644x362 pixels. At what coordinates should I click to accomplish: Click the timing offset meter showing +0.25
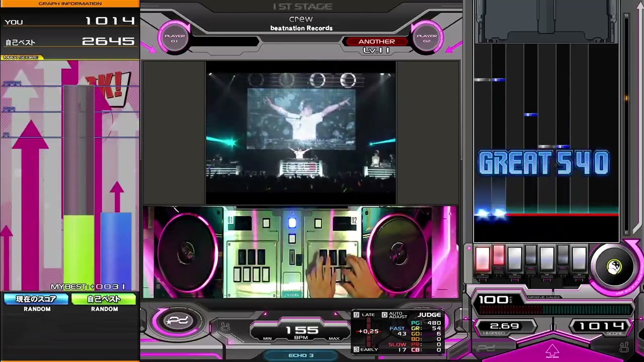pos(368,331)
